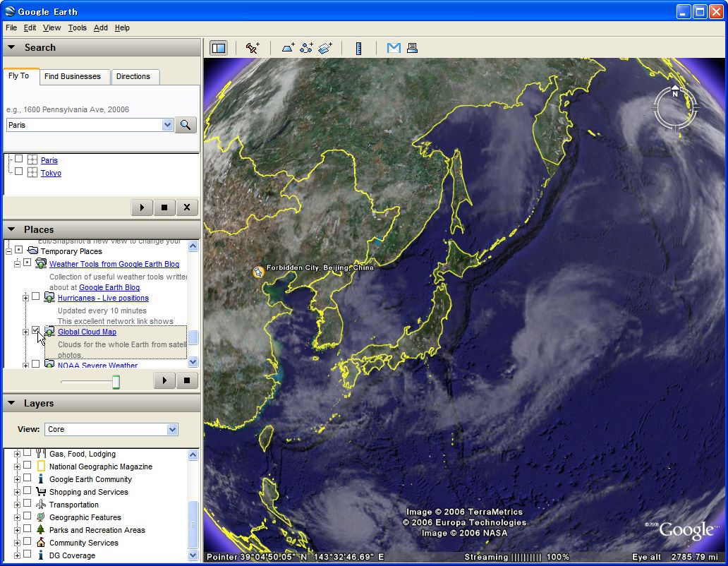The width and height of the screenshot is (728, 566).
Task: Click the Layers list scroll up arrow
Action: point(193,454)
